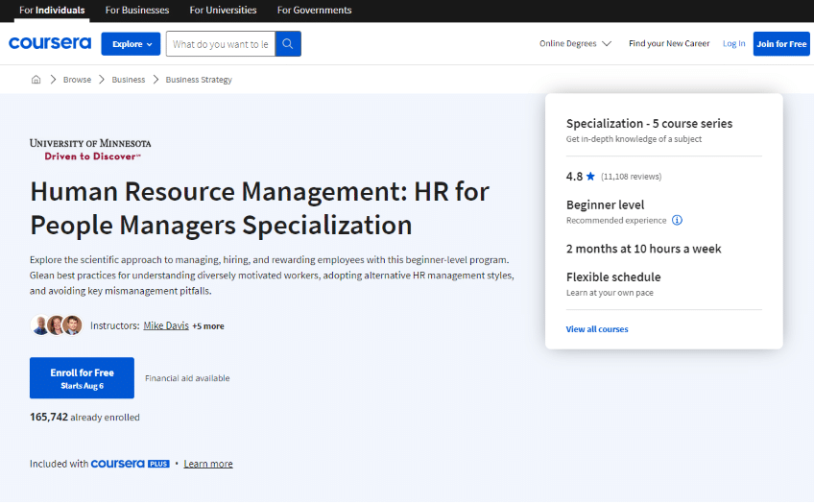The height and width of the screenshot is (504, 814).
Task: Click the Browse breadcrumb link
Action: (x=77, y=80)
